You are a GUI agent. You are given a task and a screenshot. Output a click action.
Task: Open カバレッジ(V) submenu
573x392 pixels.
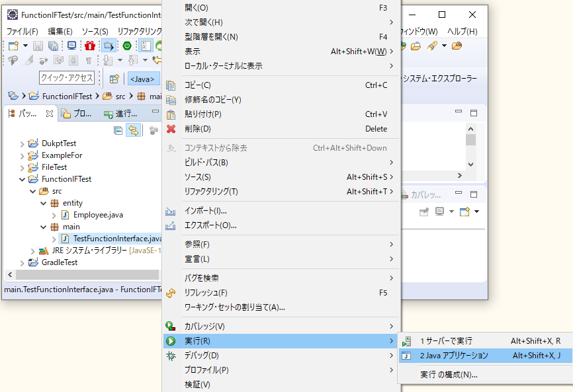282,327
